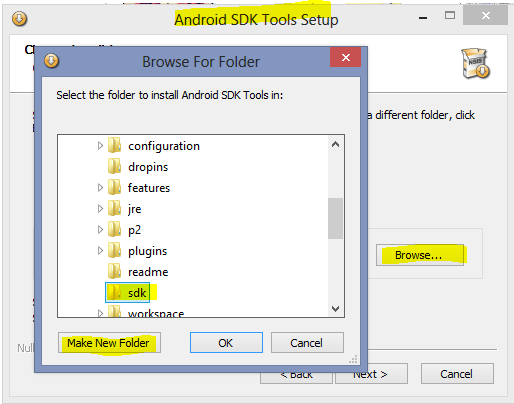Select the dropins folder name
Screen dimensions: 514x404
(x=148, y=167)
